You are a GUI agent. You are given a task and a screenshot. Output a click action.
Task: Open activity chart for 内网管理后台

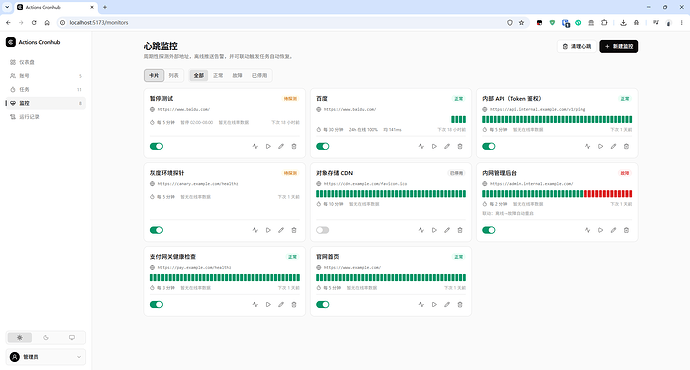[x=587, y=230]
